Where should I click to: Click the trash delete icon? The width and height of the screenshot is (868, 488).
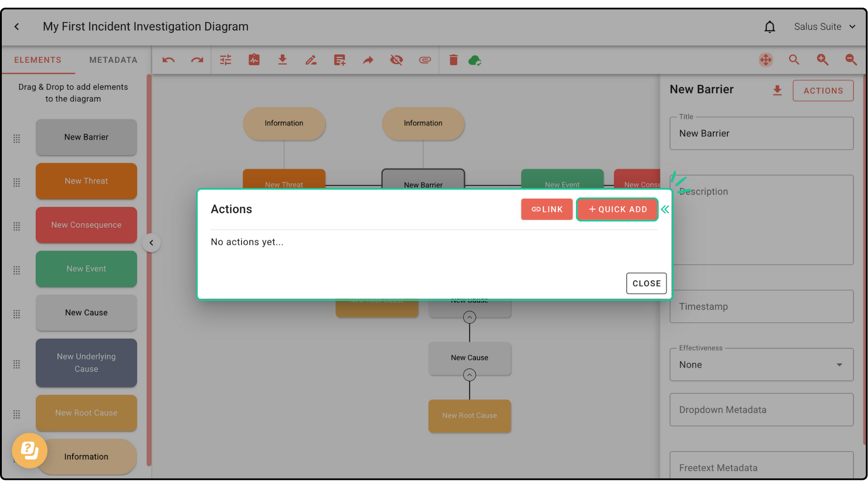[453, 60]
